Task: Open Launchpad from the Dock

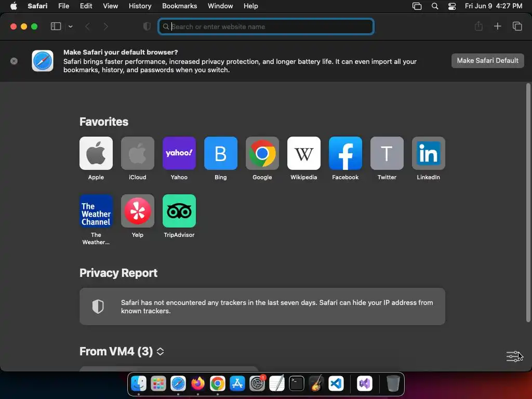Action: point(158,384)
